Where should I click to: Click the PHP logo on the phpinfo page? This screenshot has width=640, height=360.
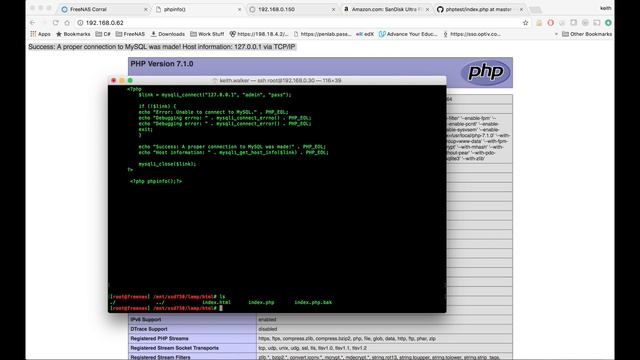(x=485, y=72)
